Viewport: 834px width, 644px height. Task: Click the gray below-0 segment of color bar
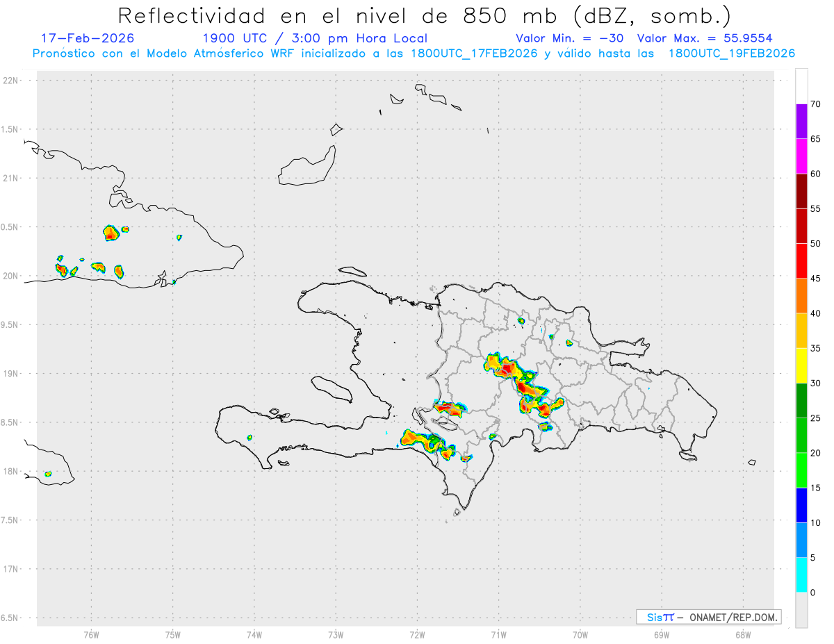(x=801, y=610)
